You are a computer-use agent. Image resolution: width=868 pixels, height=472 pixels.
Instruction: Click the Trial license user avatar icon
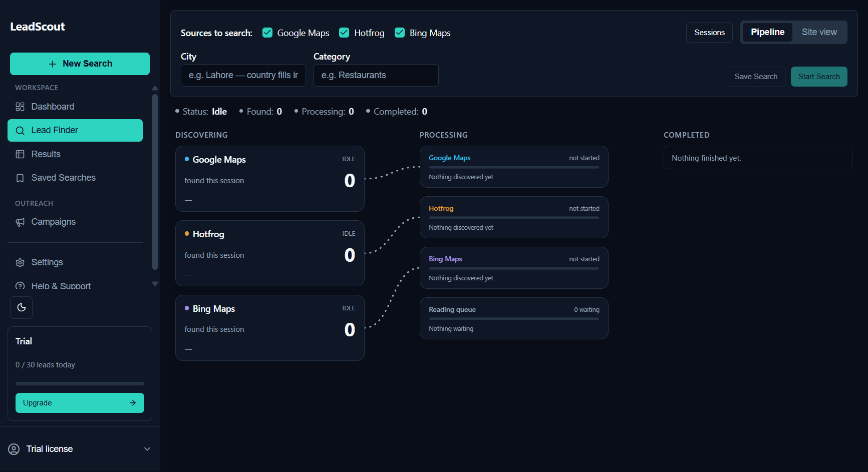[14, 449]
